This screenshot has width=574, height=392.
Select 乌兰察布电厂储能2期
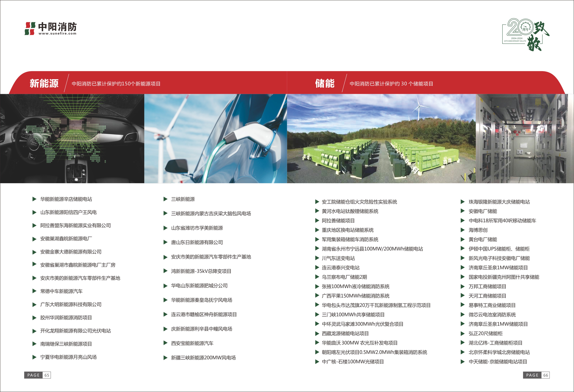344,277
